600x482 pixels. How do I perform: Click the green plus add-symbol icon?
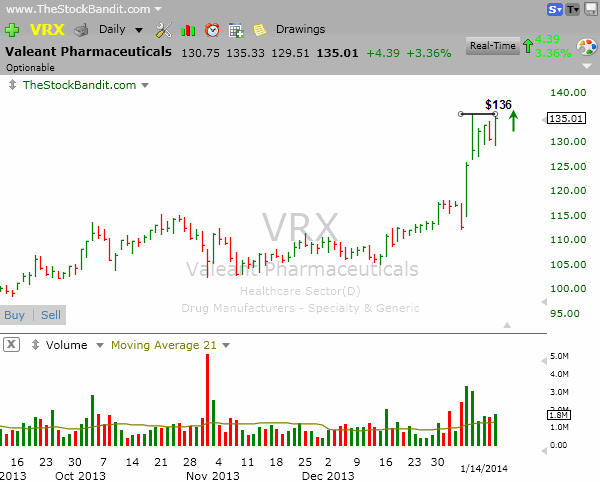11,30
